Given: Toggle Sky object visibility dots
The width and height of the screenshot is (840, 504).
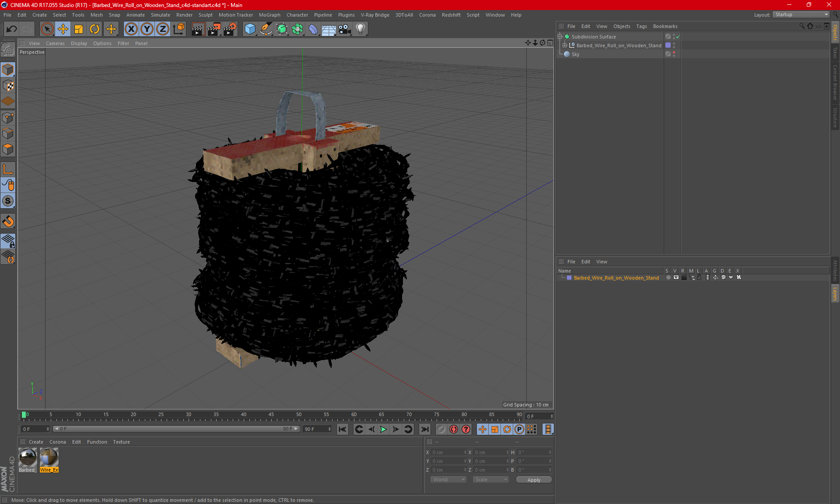Looking at the screenshot, I should [x=674, y=54].
